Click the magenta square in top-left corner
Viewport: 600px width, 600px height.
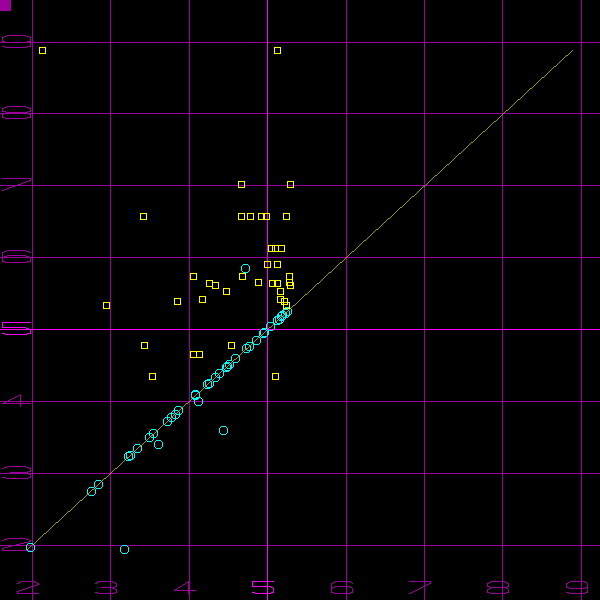pos(5,5)
